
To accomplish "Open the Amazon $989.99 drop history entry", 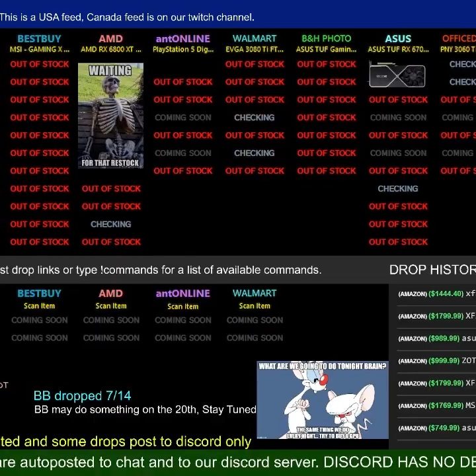I will [436, 338].
